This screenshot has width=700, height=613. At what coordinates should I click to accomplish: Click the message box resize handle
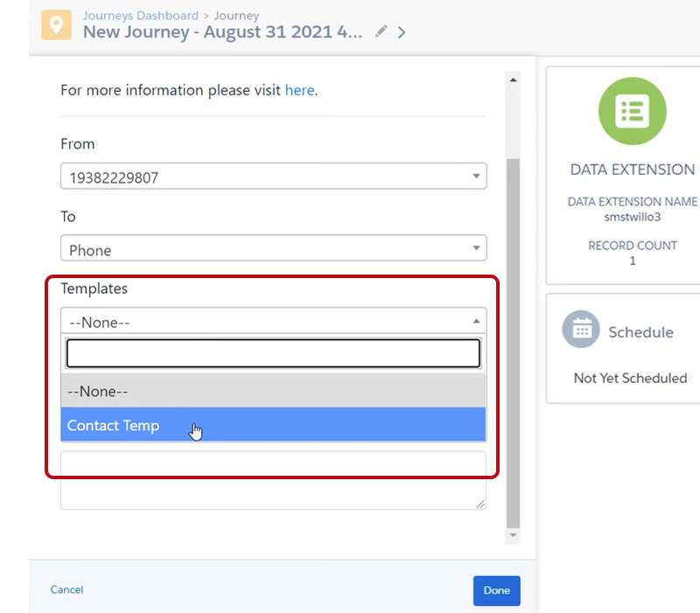tap(480, 504)
